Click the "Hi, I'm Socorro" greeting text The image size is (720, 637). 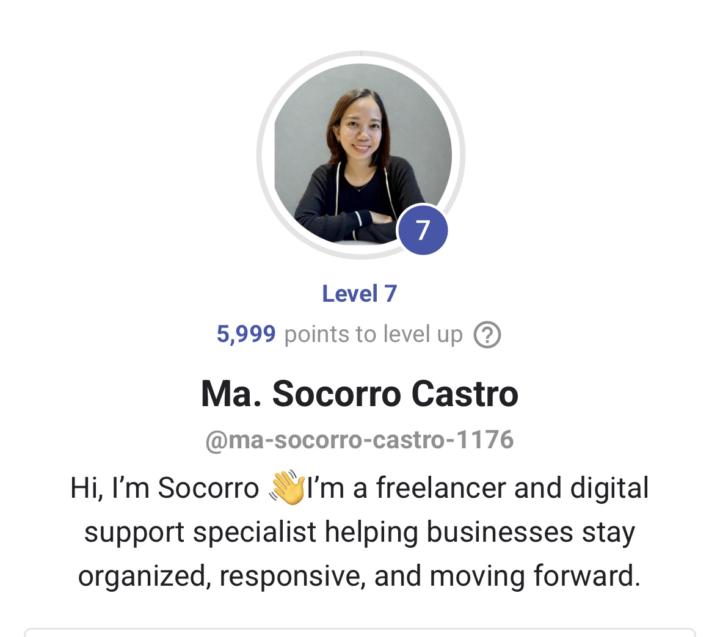tap(164, 488)
